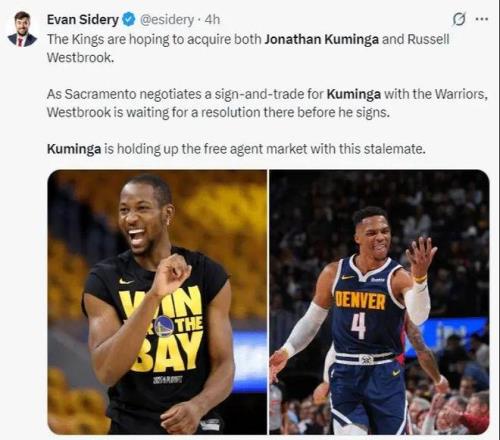Open the three-dot more options menu
The image size is (500, 440).
tap(482, 19)
